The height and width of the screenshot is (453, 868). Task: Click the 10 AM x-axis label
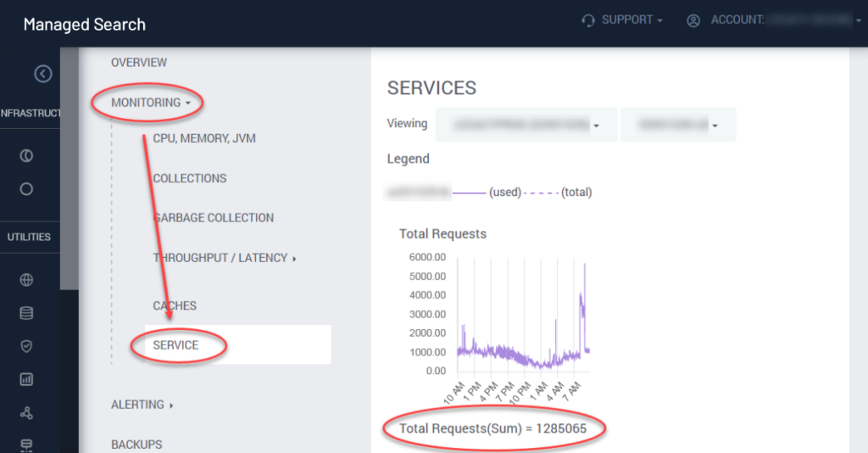(453, 393)
